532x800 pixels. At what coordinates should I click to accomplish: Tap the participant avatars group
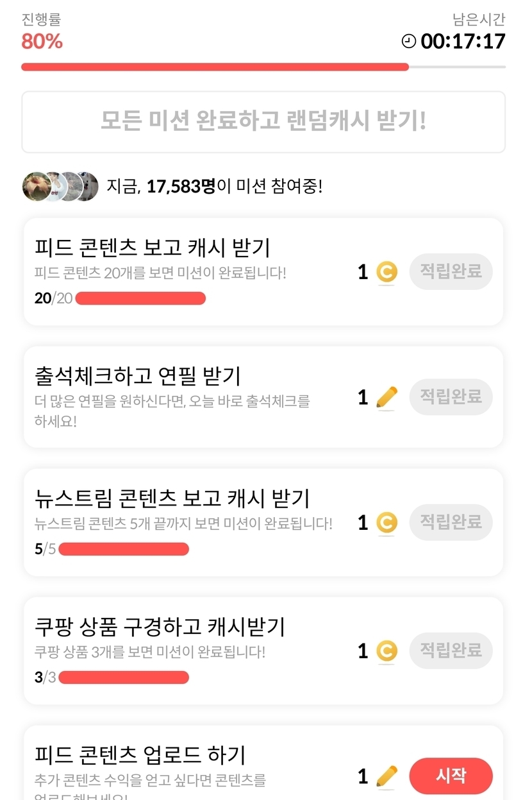pos(60,187)
